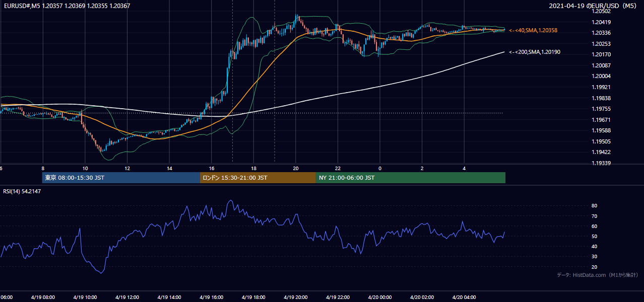Viewport: 644px width, 302px height.
Task: Click the hour label 16 under the price chart
Action: [x=212, y=169]
